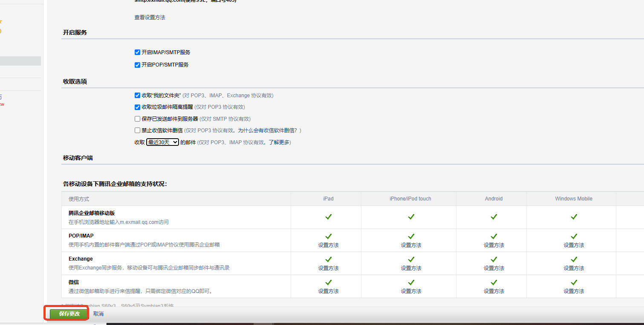Uncheck the 开启IMAP/SMTP服务 checkbox

pyautogui.click(x=137, y=52)
